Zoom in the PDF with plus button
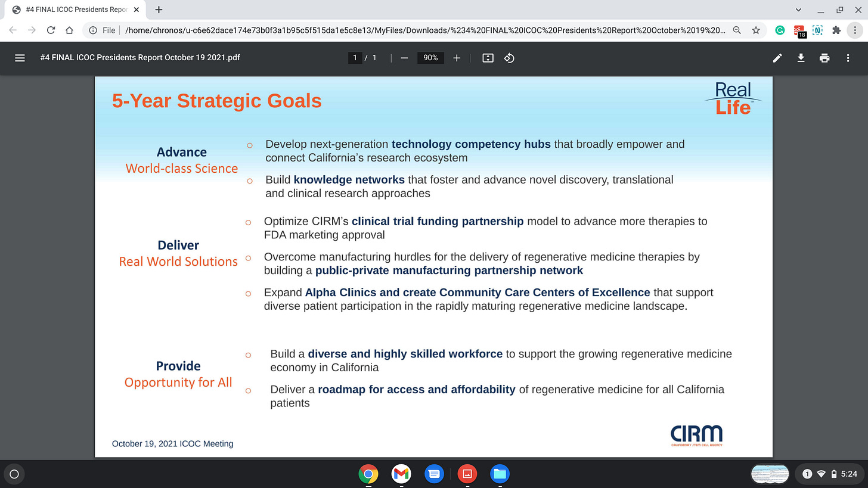868x488 pixels. tap(457, 58)
